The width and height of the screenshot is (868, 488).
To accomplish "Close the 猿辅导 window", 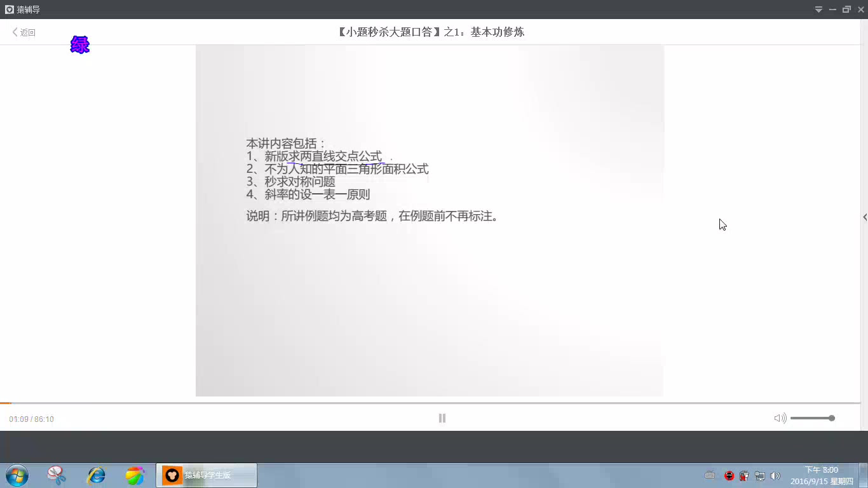I will [x=861, y=10].
